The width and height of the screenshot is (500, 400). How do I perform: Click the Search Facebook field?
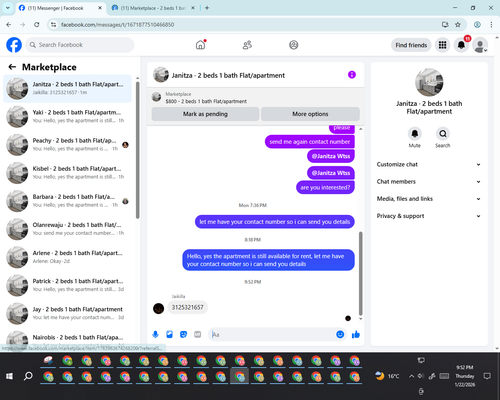[x=80, y=45]
